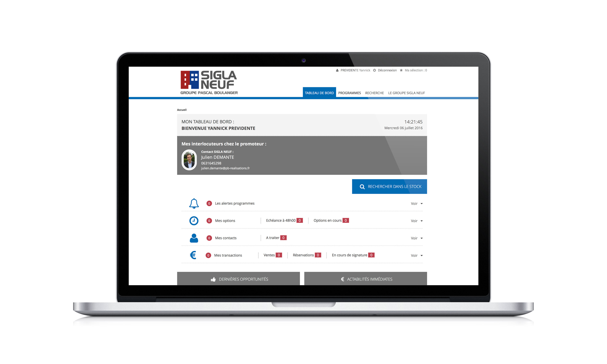This screenshot has height=364, width=607.
Task: Expand the 'Les alertes programmes' section
Action: (415, 203)
